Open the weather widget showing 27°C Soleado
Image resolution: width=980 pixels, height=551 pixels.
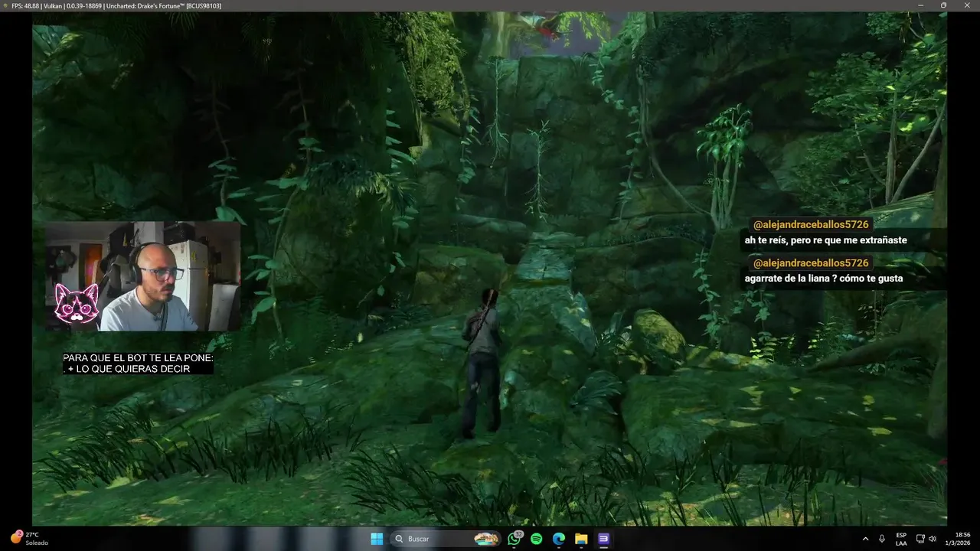(29, 538)
